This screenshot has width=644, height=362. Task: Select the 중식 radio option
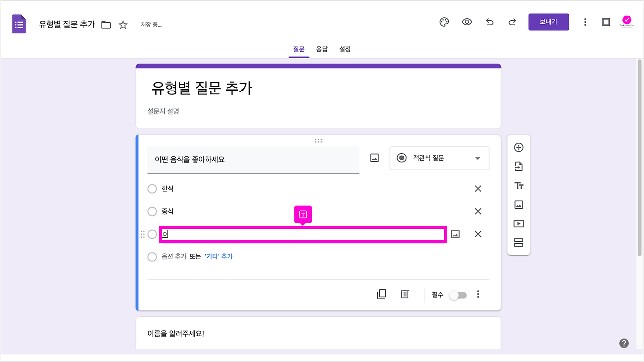click(152, 211)
